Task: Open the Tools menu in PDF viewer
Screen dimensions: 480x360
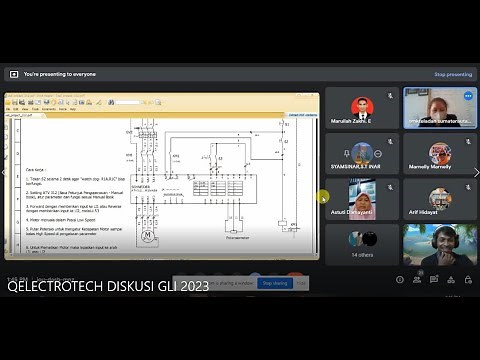Action: point(35,109)
